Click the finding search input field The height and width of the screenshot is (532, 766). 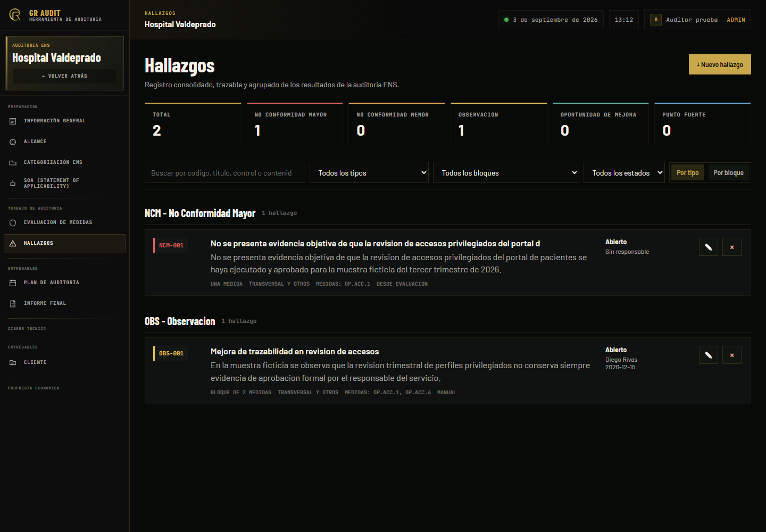coord(225,172)
